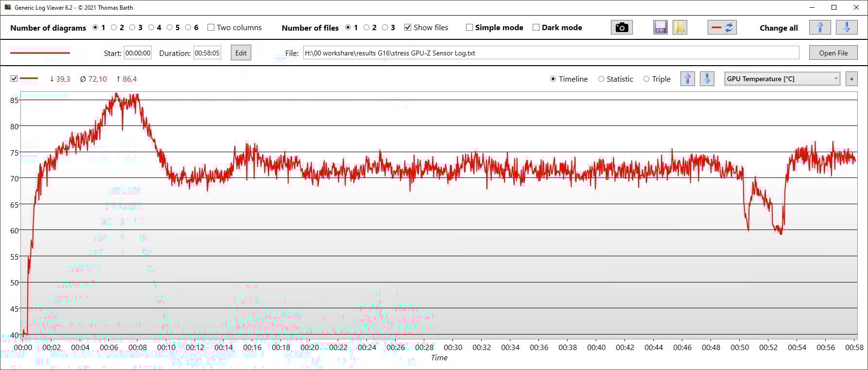Click the Start time field
Image resolution: width=868 pixels, height=370 pixels.
pos(138,53)
